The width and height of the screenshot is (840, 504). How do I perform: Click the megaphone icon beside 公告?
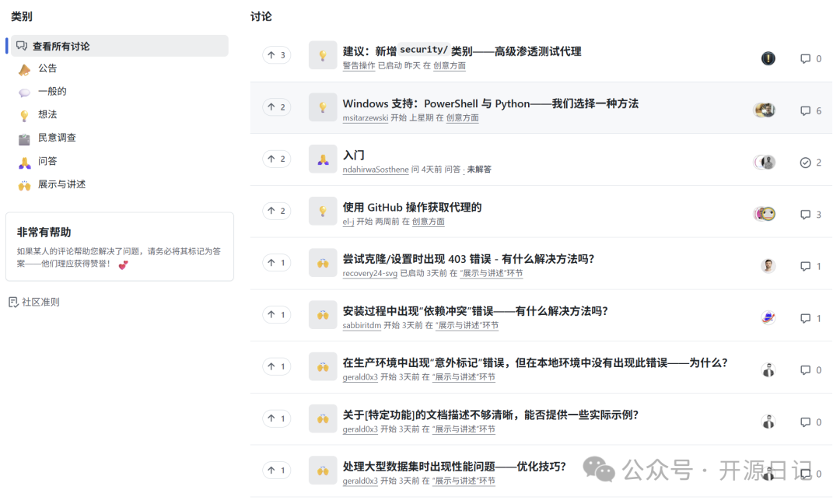click(x=23, y=68)
